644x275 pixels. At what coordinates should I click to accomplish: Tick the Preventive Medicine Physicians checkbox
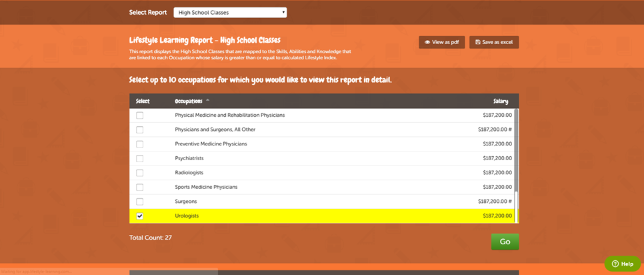point(139,144)
